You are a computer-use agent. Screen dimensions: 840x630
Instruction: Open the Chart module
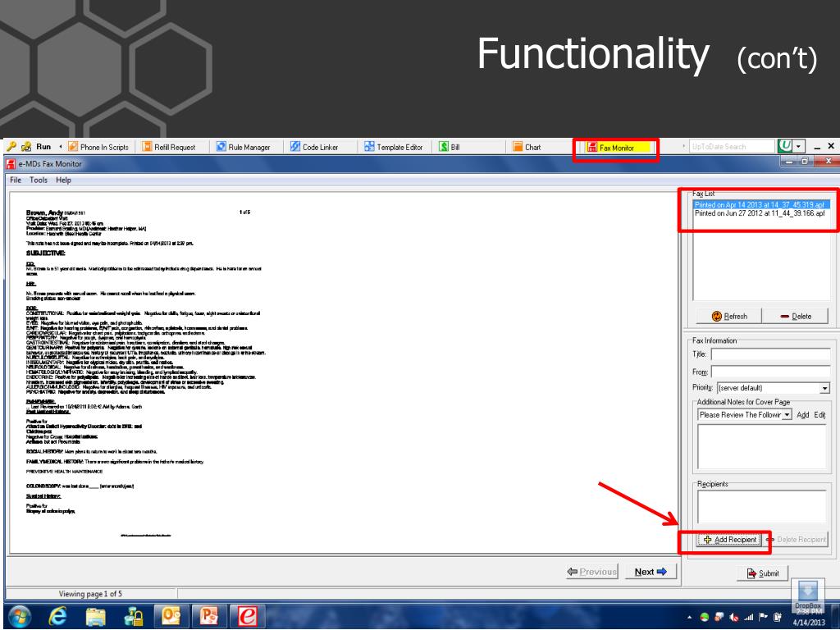(x=527, y=147)
